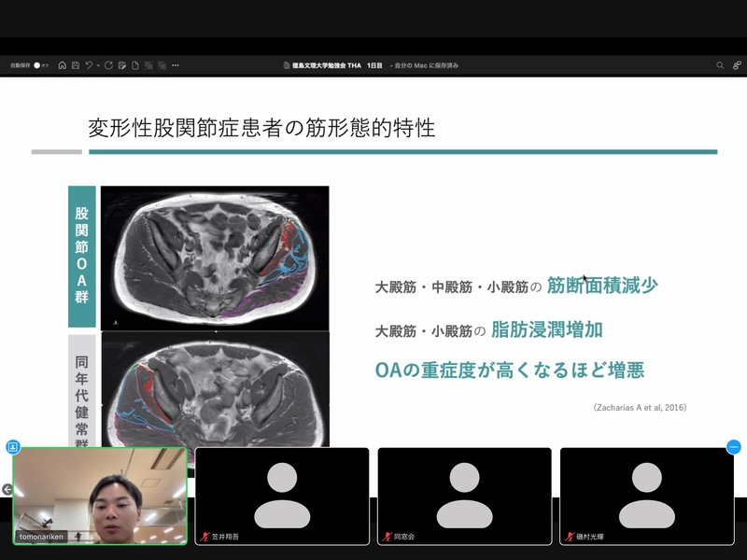The image size is (747, 560).
Task: Click the muted microphone icon for 磯村光輝
Action: pyautogui.click(x=570, y=537)
